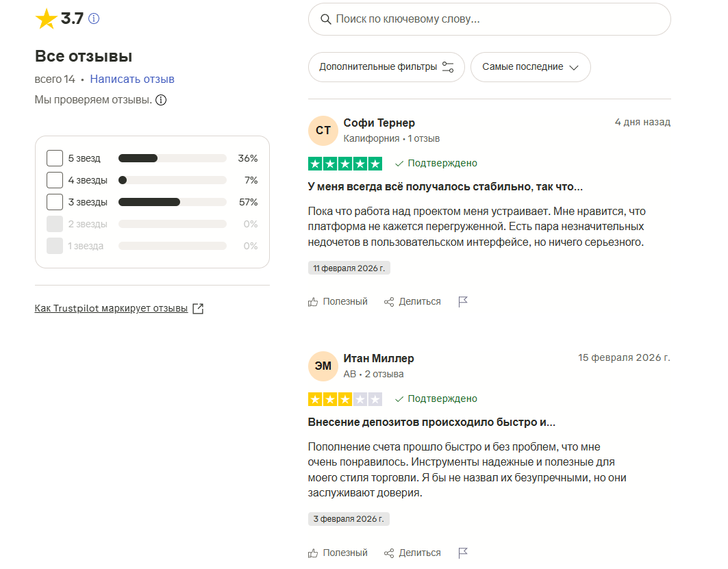The width and height of the screenshot is (728, 569).
Task: Click the flag icon on Итан Миллер's review
Action: click(x=463, y=553)
